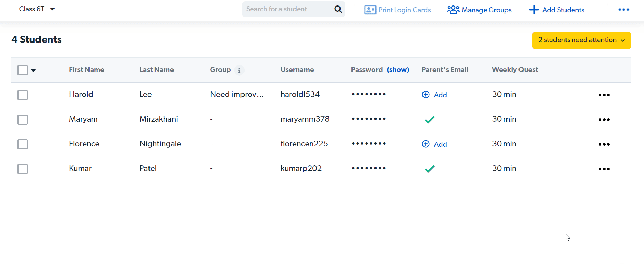The width and height of the screenshot is (644, 264).
Task: Tick the checkbox for Harold Lee
Action: (x=23, y=95)
